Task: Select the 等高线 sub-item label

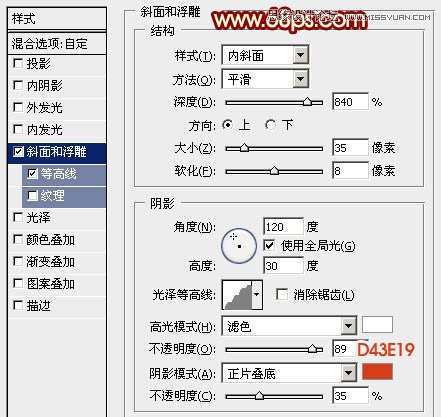Action: click(59, 174)
